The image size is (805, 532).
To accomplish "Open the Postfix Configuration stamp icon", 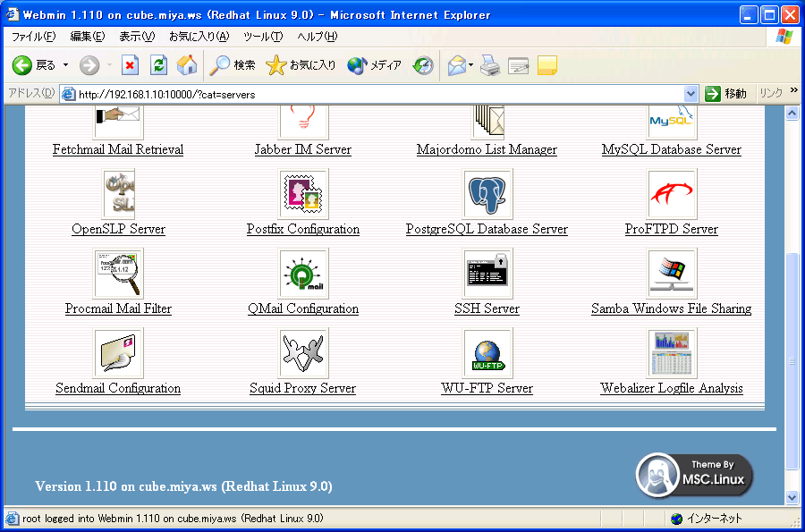I will tap(303, 194).
